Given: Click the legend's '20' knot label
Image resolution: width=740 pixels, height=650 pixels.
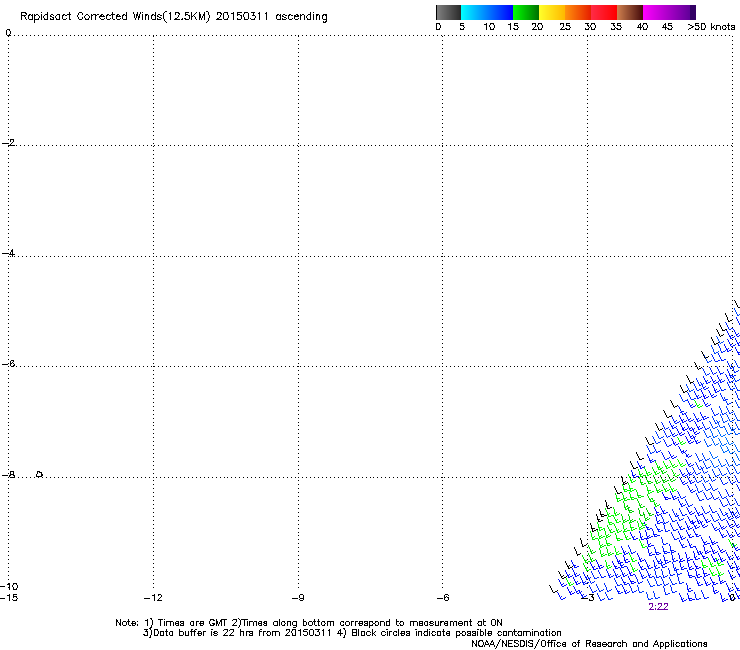Looking at the screenshot, I should click(537, 27).
